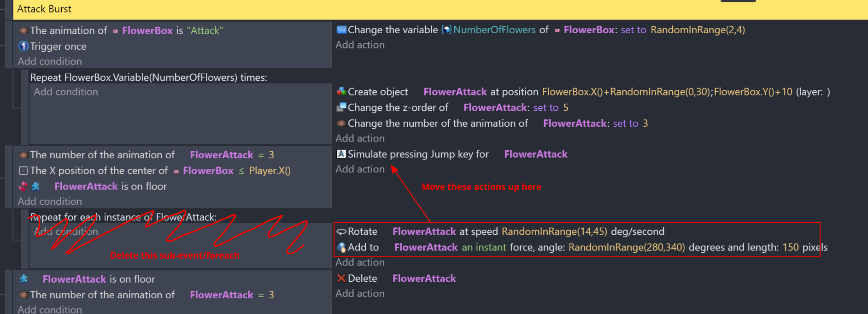Click the FlowerBox object in animation condition
This screenshot has width=868, height=314.
pos(147,30)
